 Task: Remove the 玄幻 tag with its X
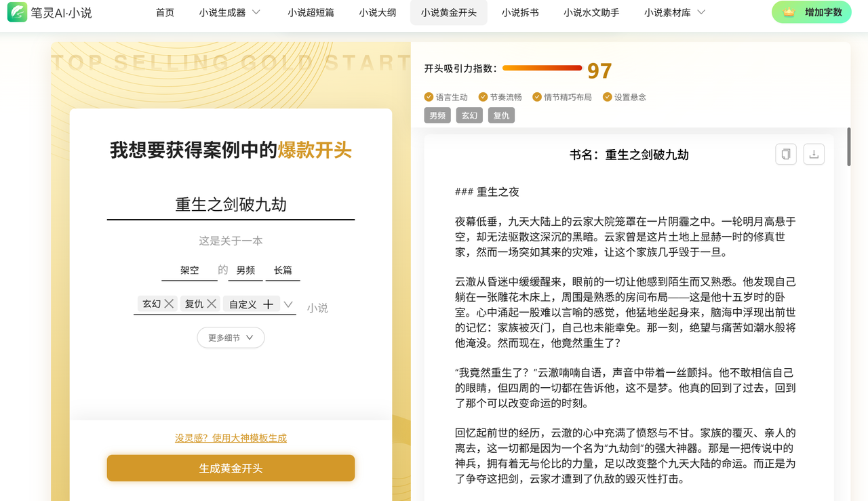[170, 304]
